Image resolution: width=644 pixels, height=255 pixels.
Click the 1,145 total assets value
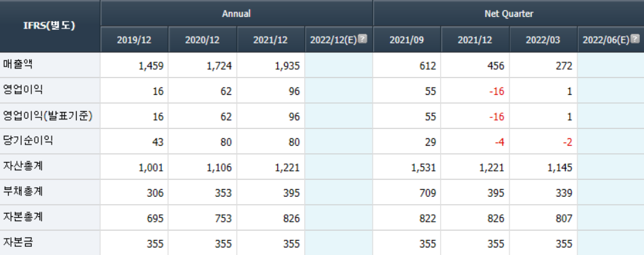pyautogui.click(x=560, y=168)
